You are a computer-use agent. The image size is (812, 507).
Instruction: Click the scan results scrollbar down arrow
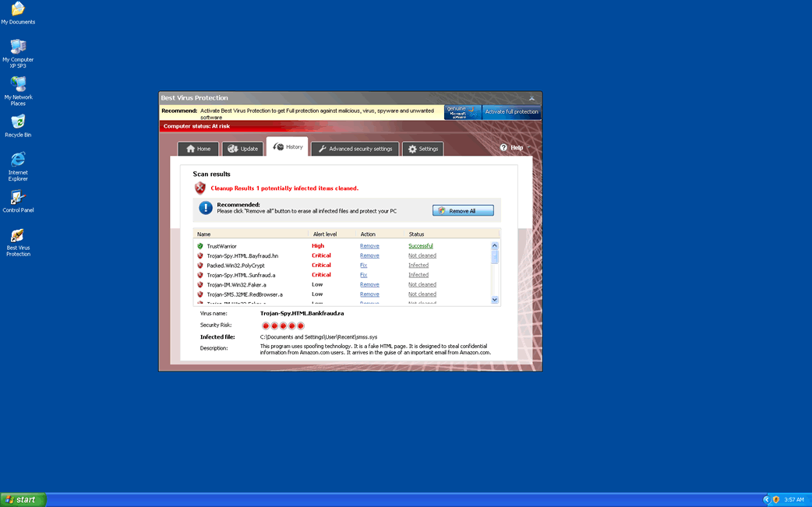point(495,300)
